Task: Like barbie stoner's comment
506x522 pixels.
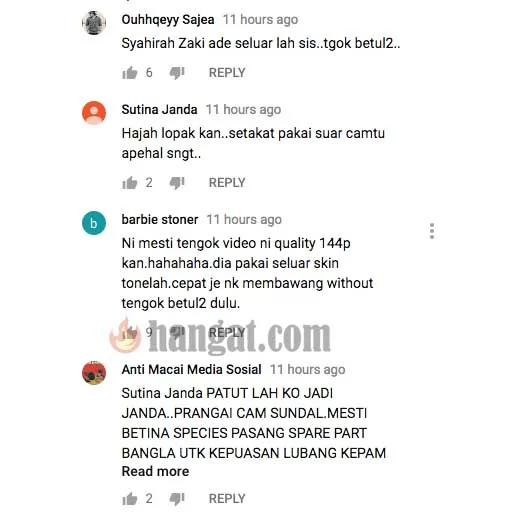Action: pyautogui.click(x=130, y=332)
